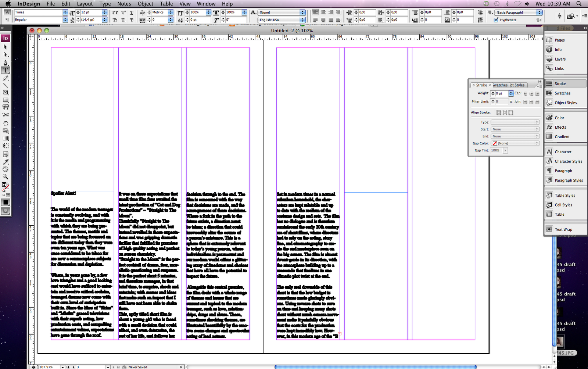Select the Type tool
The height and width of the screenshot is (369, 588).
click(x=6, y=71)
